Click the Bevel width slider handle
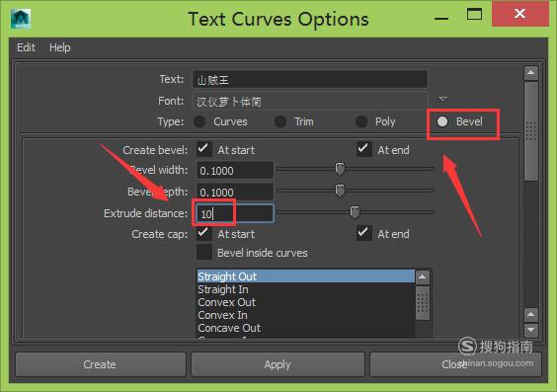The image size is (557, 392). point(340,169)
